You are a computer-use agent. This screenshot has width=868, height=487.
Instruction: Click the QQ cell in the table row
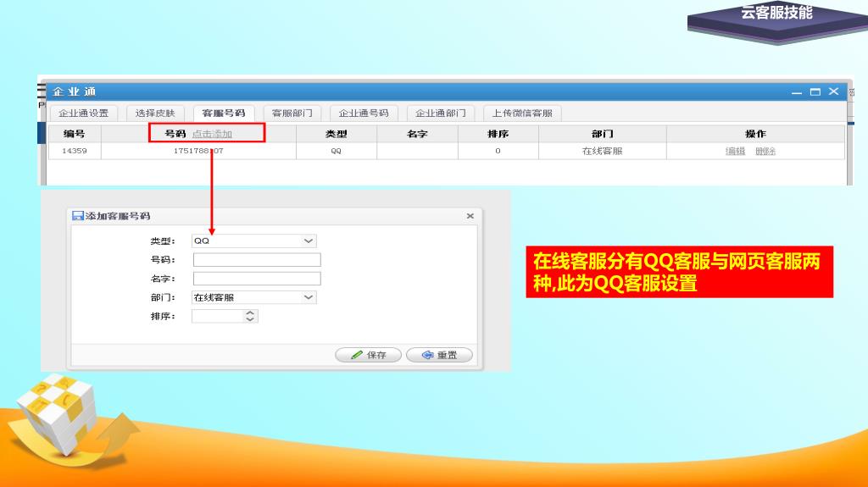click(x=336, y=151)
